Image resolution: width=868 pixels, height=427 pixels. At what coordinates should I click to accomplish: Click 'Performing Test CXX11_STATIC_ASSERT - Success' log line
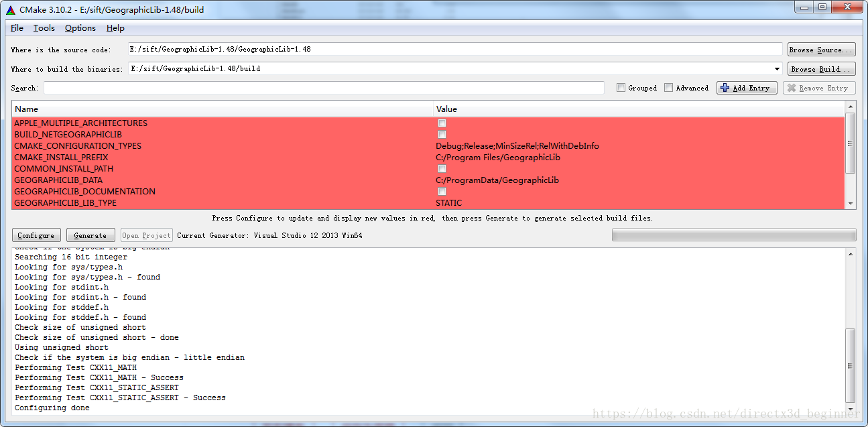point(120,398)
